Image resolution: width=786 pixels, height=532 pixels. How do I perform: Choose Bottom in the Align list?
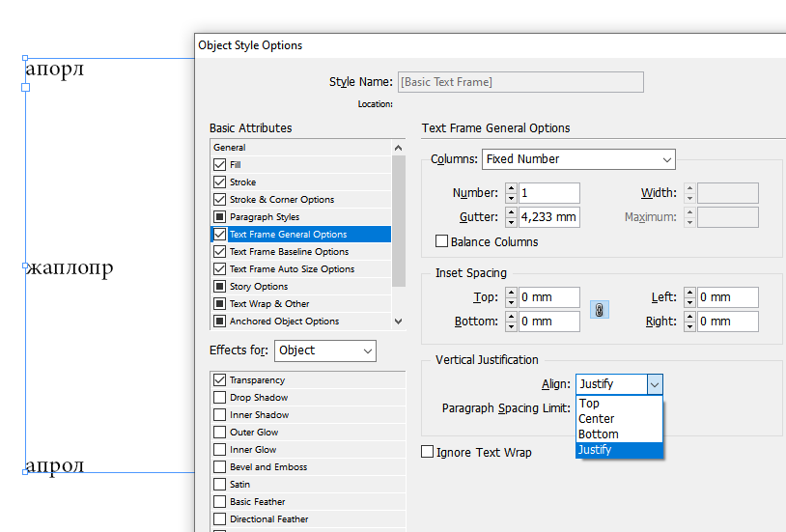(x=598, y=434)
